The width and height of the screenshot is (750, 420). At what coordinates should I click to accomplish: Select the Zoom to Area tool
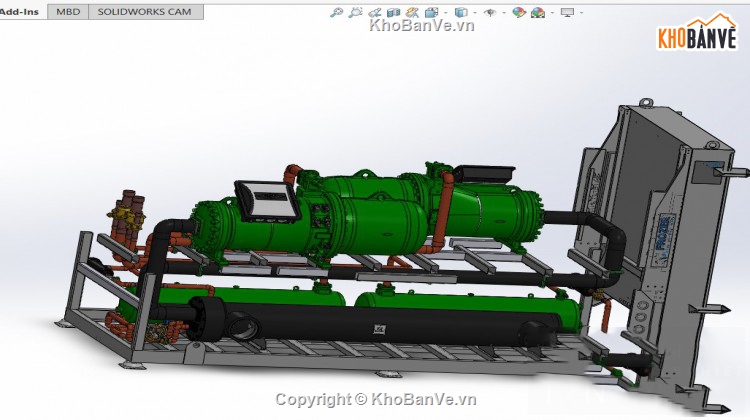[x=355, y=12]
